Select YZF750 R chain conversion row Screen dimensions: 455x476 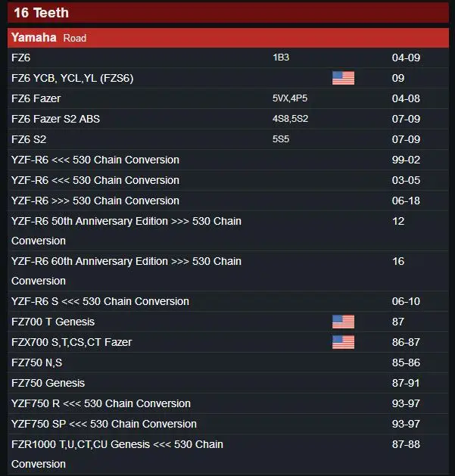coord(228,403)
